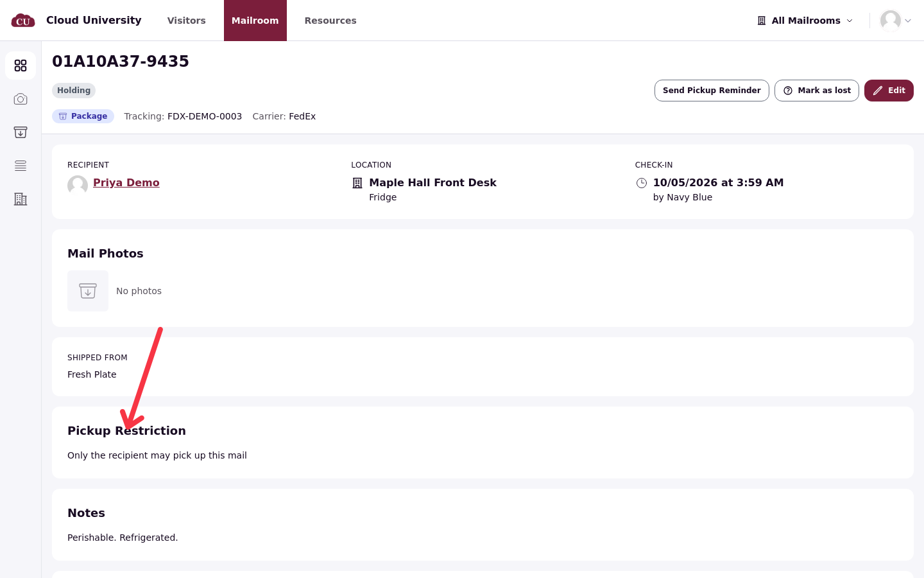Click the Mark as lost button
This screenshot has height=578, width=924.
click(817, 91)
